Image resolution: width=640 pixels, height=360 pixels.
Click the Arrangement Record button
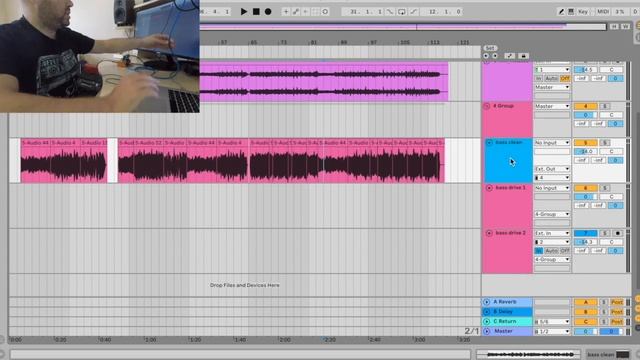[268, 12]
